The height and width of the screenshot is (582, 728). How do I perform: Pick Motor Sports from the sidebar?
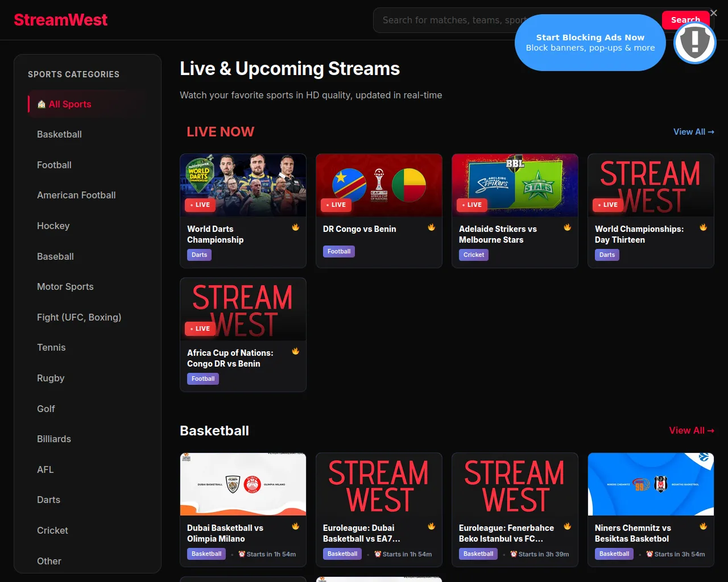point(88,287)
